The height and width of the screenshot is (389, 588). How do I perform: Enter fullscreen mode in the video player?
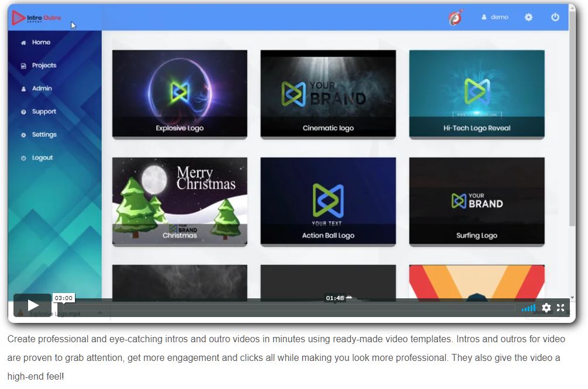click(560, 308)
